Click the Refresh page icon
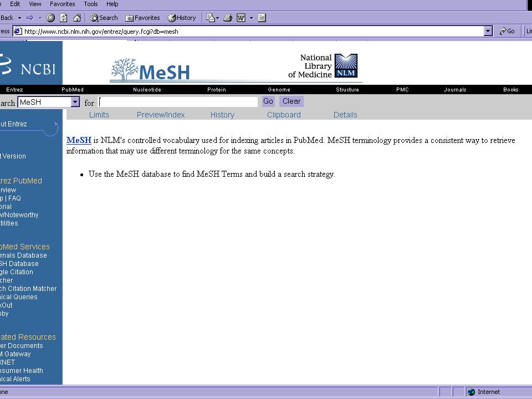Image resolution: width=532 pixels, height=399 pixels. [63, 18]
